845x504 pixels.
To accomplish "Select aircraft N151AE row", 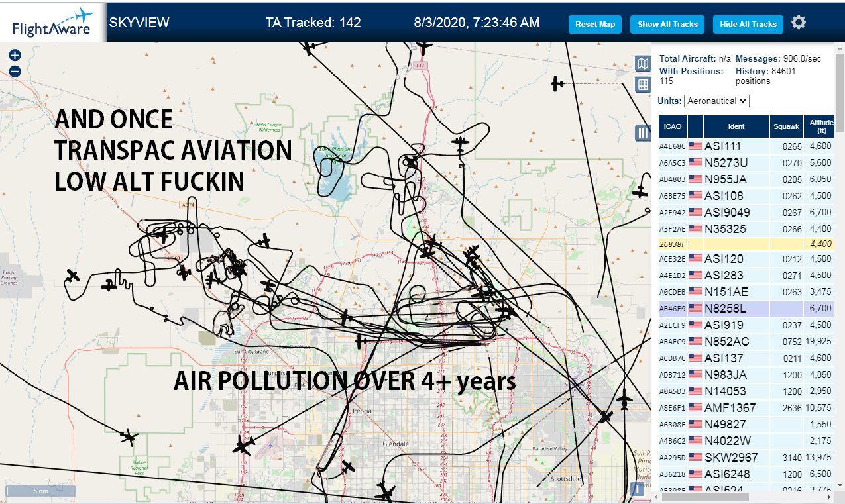I will 746,292.
